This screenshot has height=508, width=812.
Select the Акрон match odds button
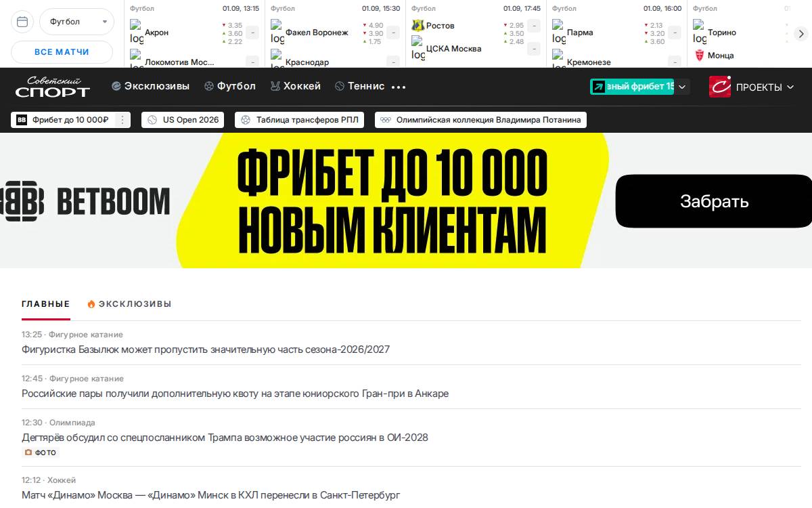pos(252,33)
